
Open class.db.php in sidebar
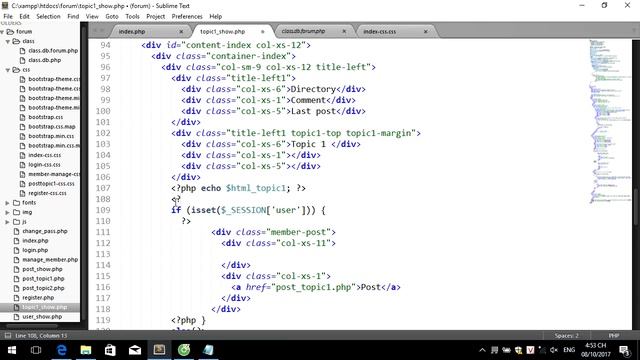coord(45,60)
